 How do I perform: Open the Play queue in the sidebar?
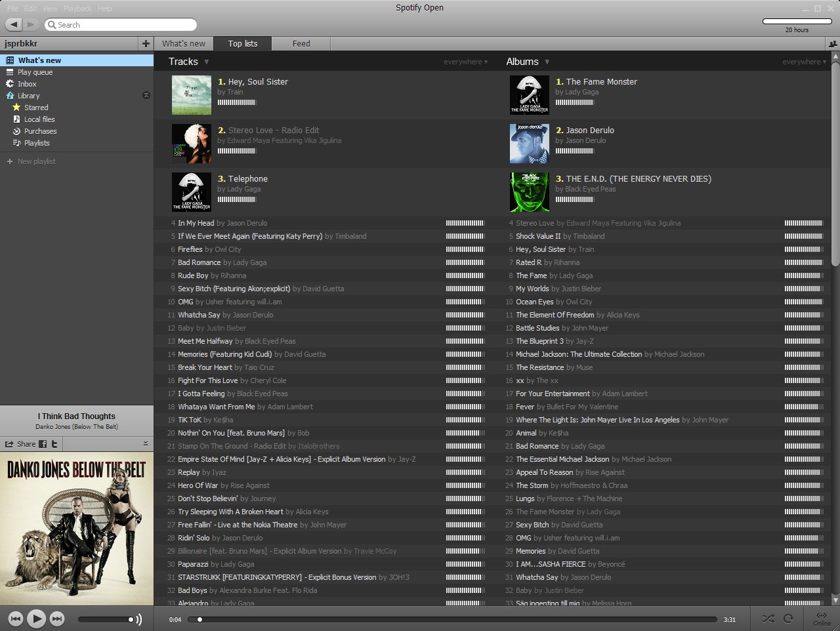pos(35,72)
